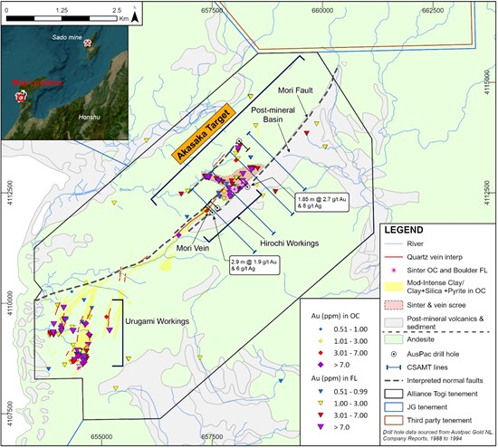Click the Sado mine marker on inset
The height and width of the screenshot is (448, 498).
point(88,43)
